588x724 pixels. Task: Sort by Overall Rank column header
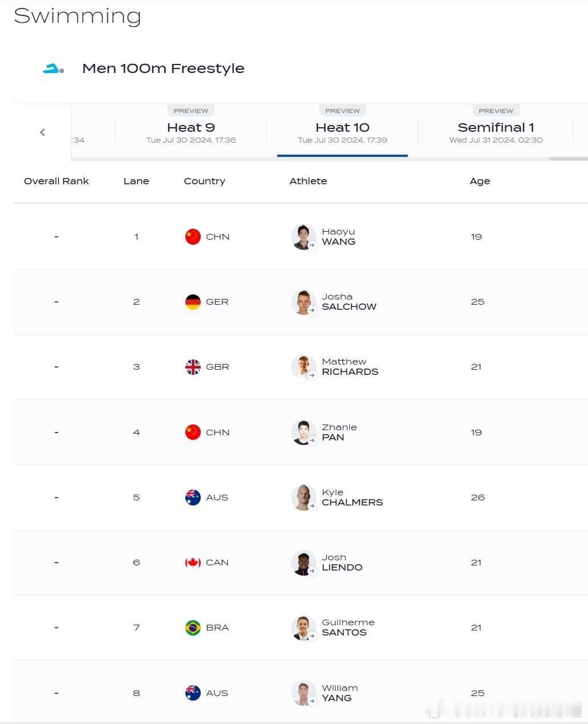(x=56, y=181)
